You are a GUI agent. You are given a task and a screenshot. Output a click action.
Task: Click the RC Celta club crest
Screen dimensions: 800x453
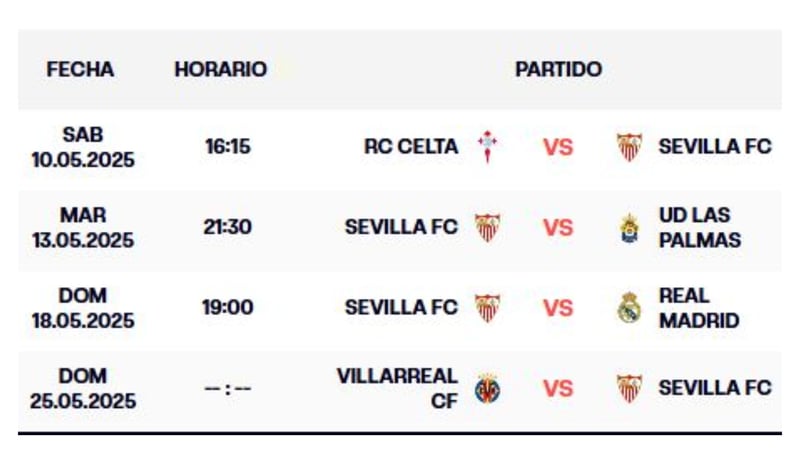(487, 147)
